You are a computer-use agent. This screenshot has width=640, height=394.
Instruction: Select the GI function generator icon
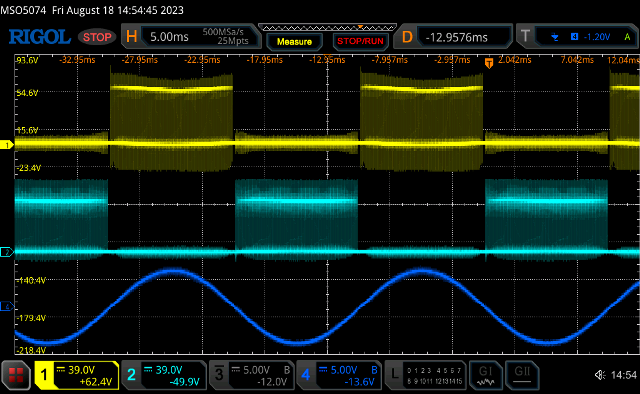485,375
